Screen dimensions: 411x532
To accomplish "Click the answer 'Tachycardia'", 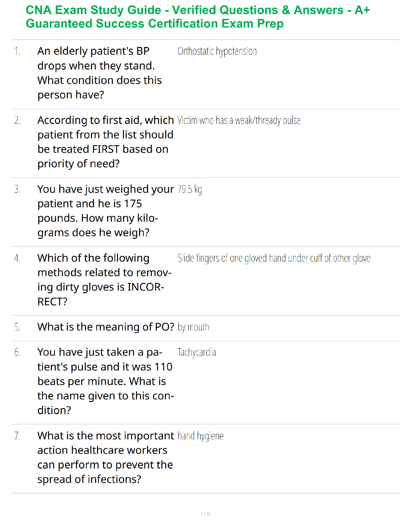I will (197, 352).
